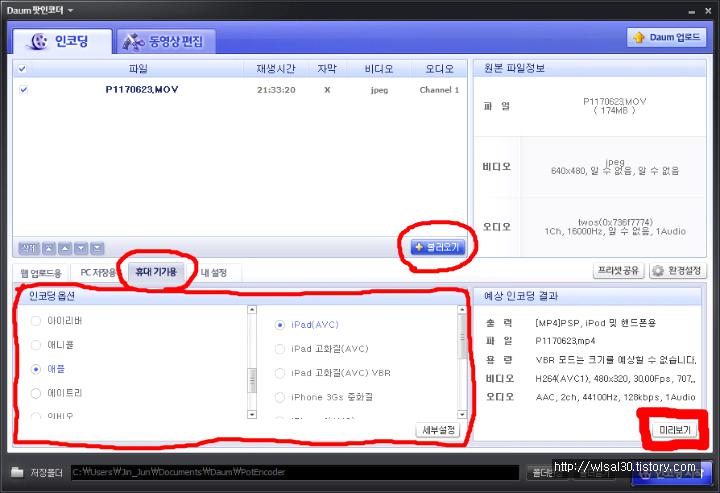Uncheck the P1170623.MOV file checkbox
The image size is (720, 493).
(23, 90)
